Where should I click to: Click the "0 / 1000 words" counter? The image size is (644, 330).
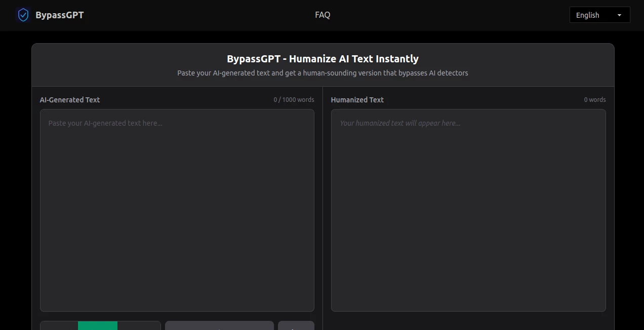point(294,100)
